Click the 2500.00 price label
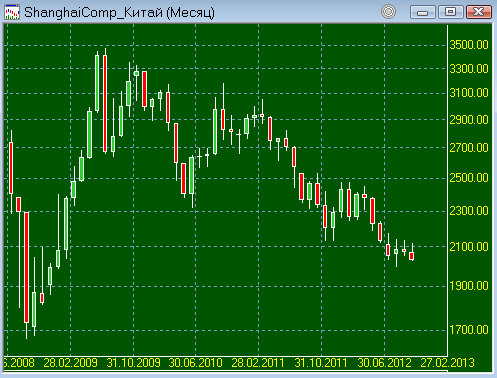The image size is (497, 378). tap(469, 178)
